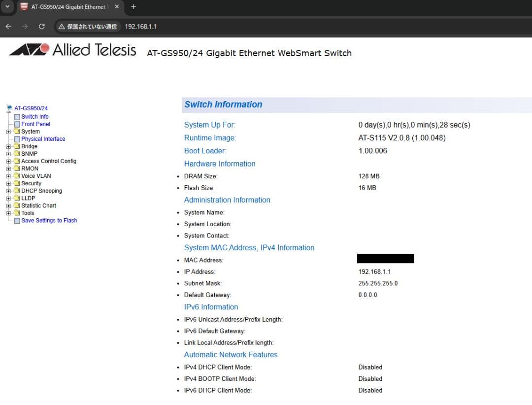The image size is (532, 405).
Task: Close the AT-GS950/24 browser tab
Action: tap(117, 6)
